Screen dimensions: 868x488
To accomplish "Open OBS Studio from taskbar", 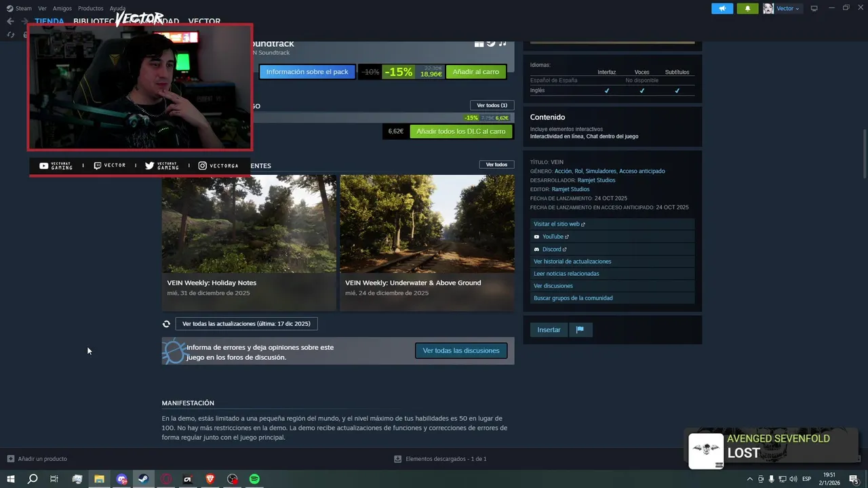I will coord(233,479).
